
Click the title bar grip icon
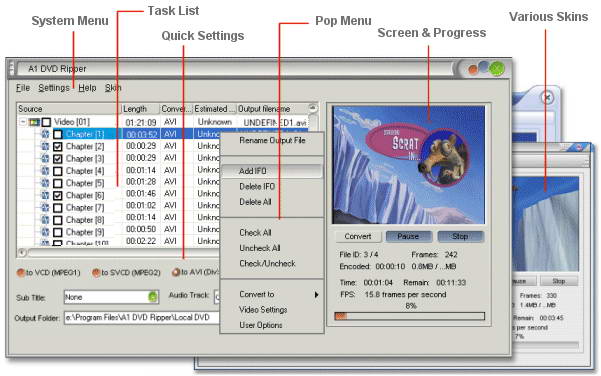pos(11,69)
